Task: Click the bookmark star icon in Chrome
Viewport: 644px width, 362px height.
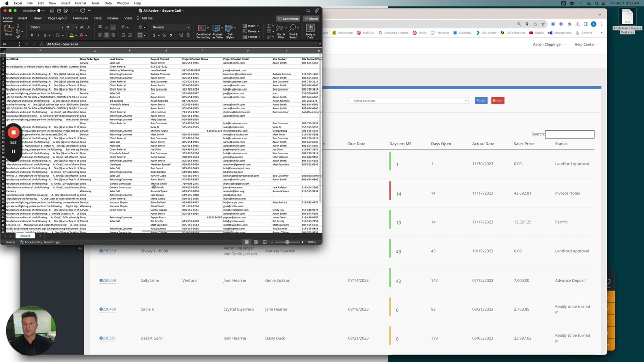Action: tap(543, 24)
